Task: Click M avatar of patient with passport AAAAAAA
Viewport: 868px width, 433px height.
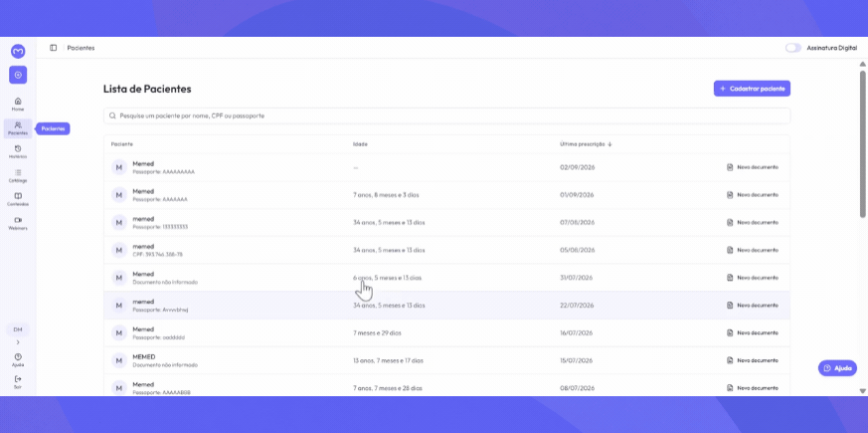Action: tap(118, 195)
